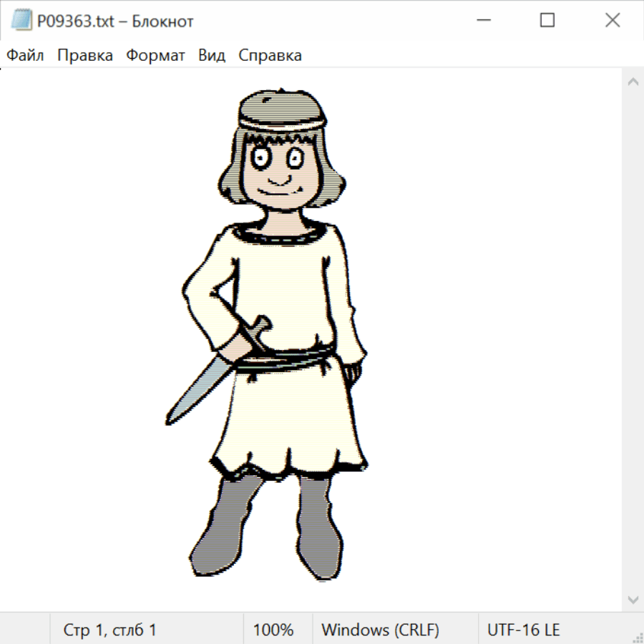The height and width of the screenshot is (644, 644).
Task: Open the Правка menu
Action: click(x=84, y=55)
